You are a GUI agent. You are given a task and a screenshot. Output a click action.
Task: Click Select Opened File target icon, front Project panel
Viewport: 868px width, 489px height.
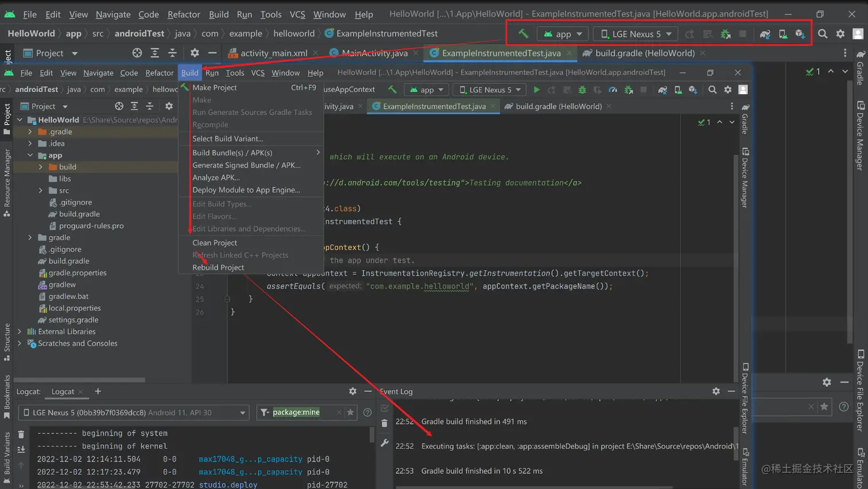(x=119, y=106)
